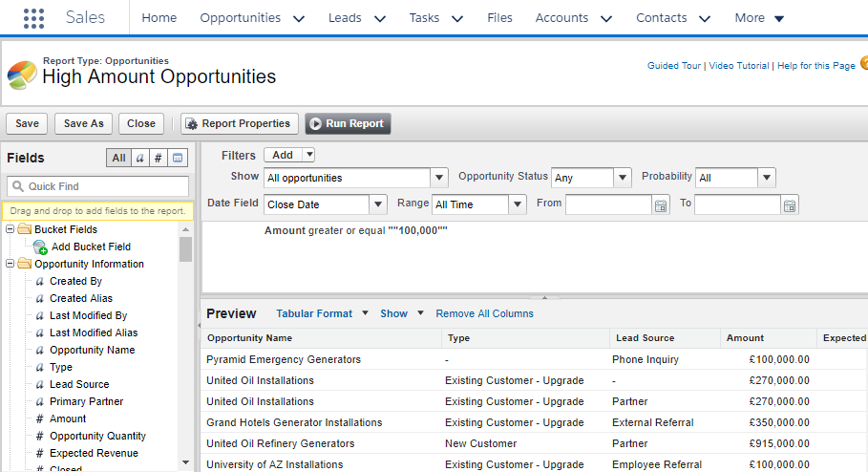Filter fields by date type icon
Screen dimensions: 868x472
178,158
